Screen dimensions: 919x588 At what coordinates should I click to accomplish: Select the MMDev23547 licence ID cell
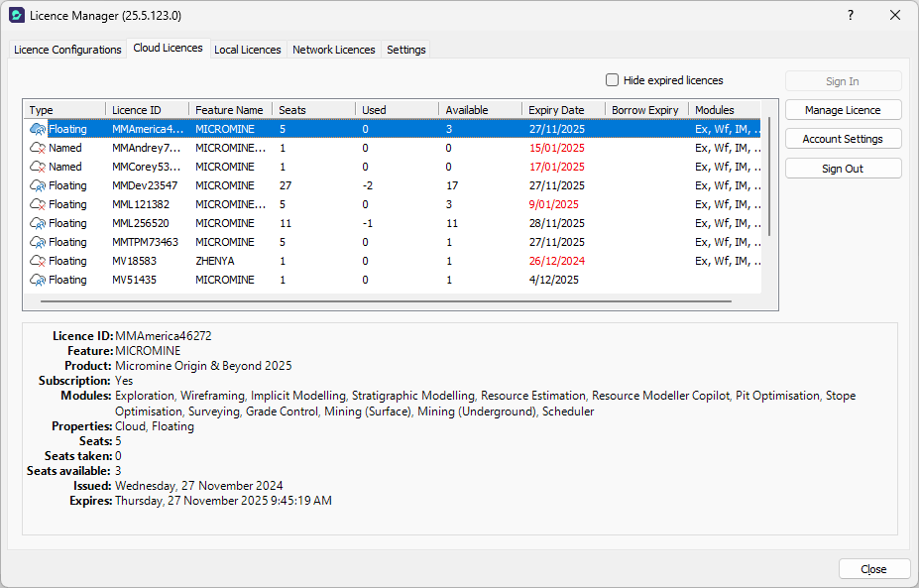[145, 185]
